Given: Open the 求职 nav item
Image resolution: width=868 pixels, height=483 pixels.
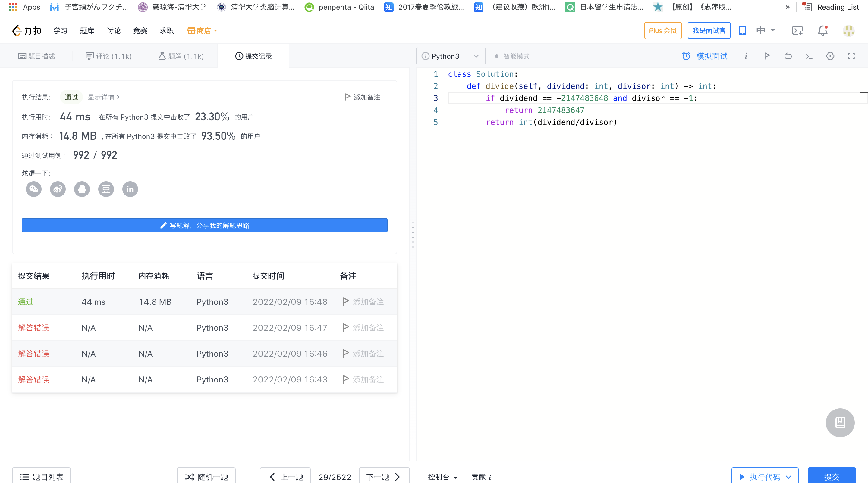Looking at the screenshot, I should 167,31.
